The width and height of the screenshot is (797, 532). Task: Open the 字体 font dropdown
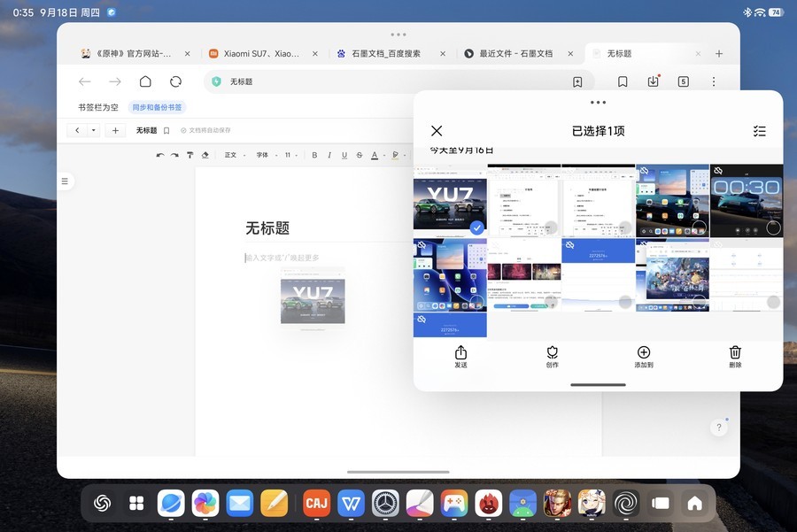click(x=266, y=155)
